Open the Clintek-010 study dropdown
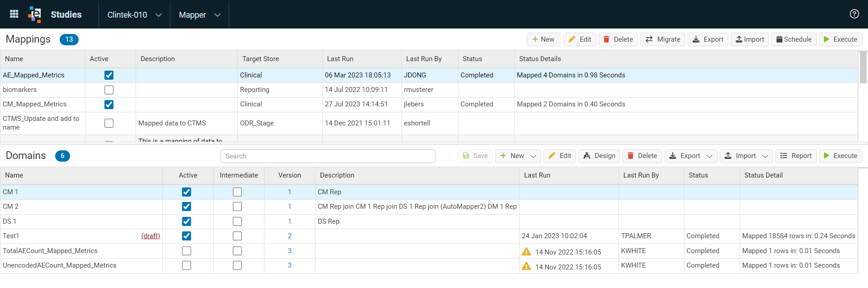868x288 pixels. click(x=134, y=14)
